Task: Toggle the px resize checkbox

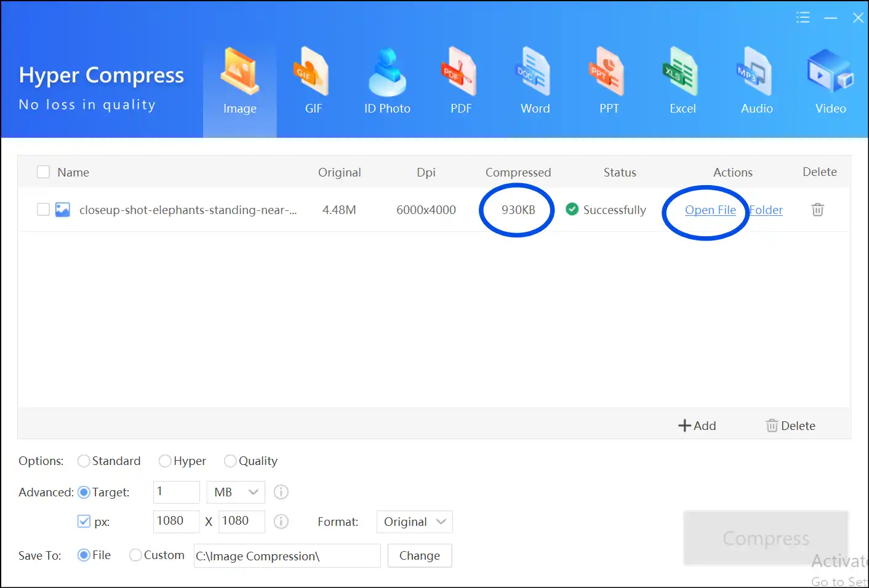Action: [84, 522]
